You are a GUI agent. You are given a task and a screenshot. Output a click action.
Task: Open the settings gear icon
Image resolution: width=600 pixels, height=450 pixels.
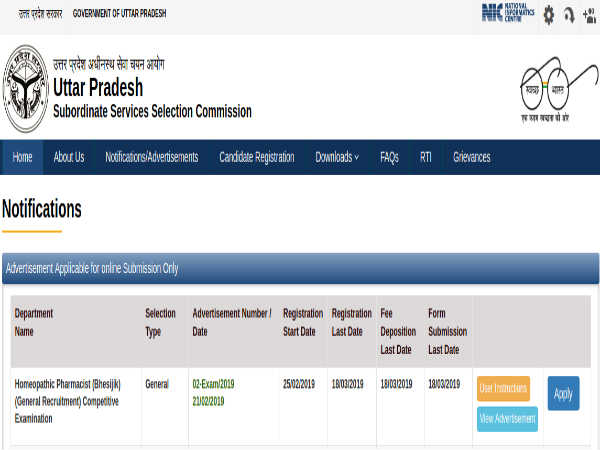(548, 14)
